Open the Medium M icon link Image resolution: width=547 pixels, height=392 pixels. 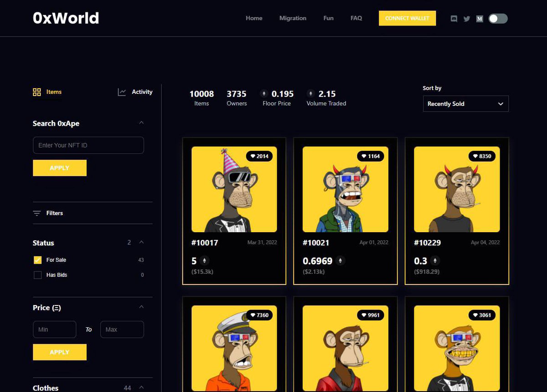479,19
